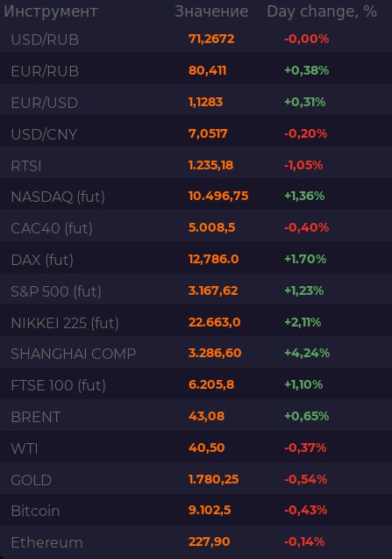
Task: Click the USD/CNY value 7,0517
Action: [x=208, y=133]
